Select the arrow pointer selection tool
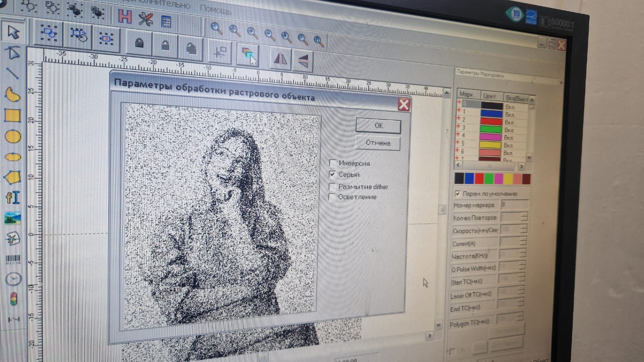This screenshot has width=644, height=362. (14, 32)
